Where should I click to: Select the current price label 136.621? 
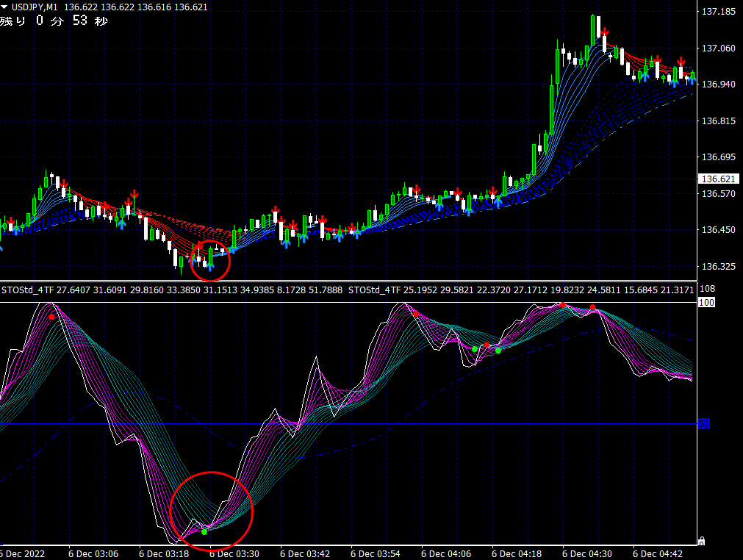point(718,179)
